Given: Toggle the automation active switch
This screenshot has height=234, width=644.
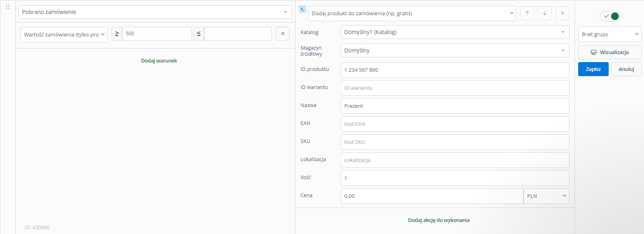Looking at the screenshot, I should coord(610,16).
